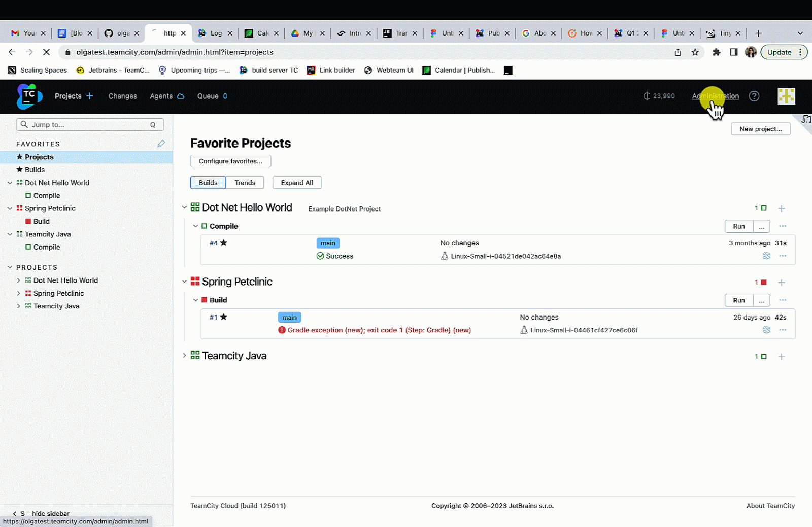Add to Spring Petclinic with plus icon
Screen dimensions: 812x527
point(782,283)
